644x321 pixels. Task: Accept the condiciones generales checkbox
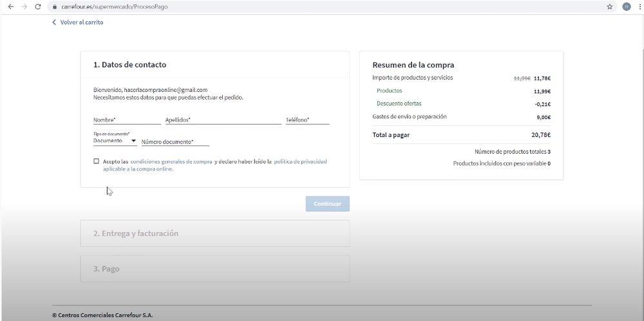pos(97,161)
